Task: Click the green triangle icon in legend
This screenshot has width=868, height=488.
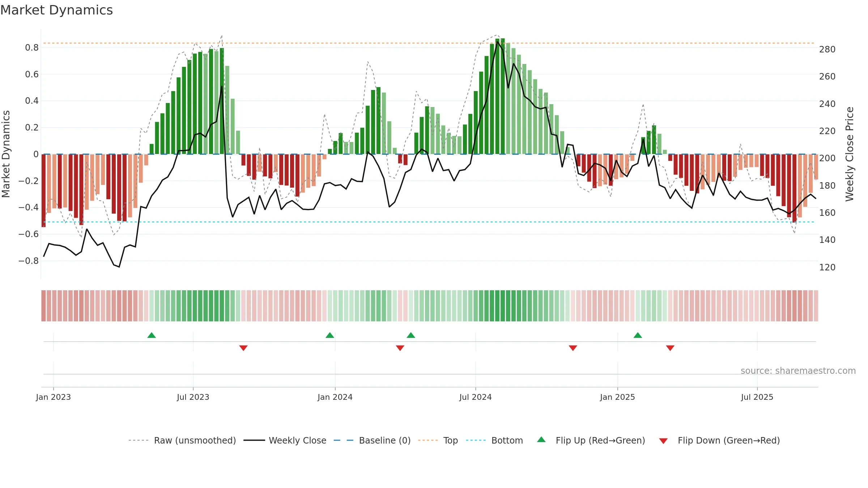Action: click(x=541, y=440)
